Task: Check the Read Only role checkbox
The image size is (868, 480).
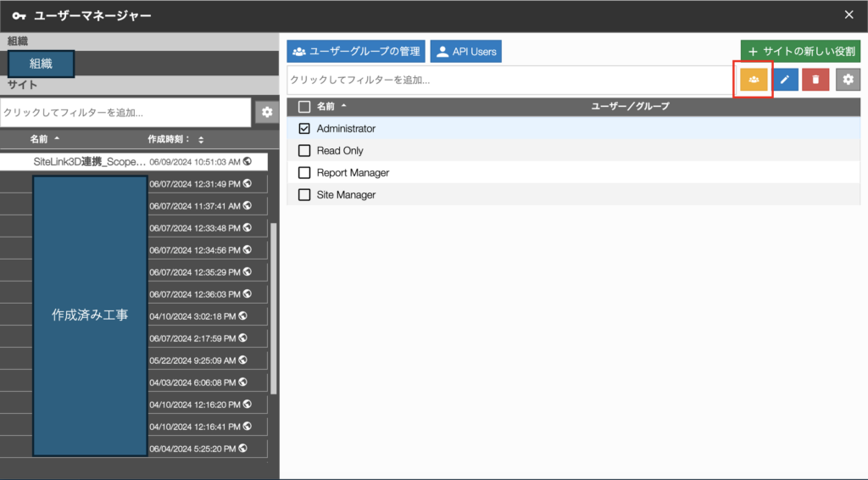Action: pyautogui.click(x=305, y=151)
